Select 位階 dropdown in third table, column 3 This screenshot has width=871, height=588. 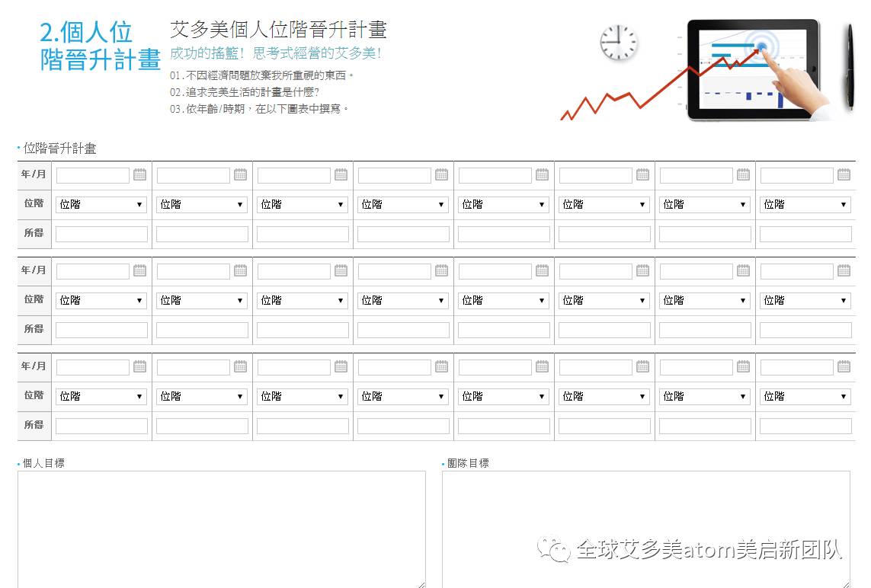pyautogui.click(x=303, y=396)
